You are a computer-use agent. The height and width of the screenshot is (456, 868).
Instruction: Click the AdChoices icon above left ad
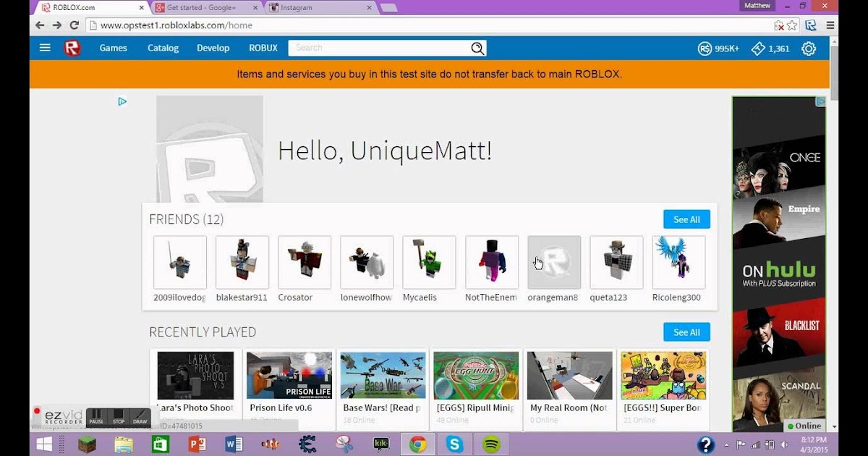pyautogui.click(x=122, y=102)
